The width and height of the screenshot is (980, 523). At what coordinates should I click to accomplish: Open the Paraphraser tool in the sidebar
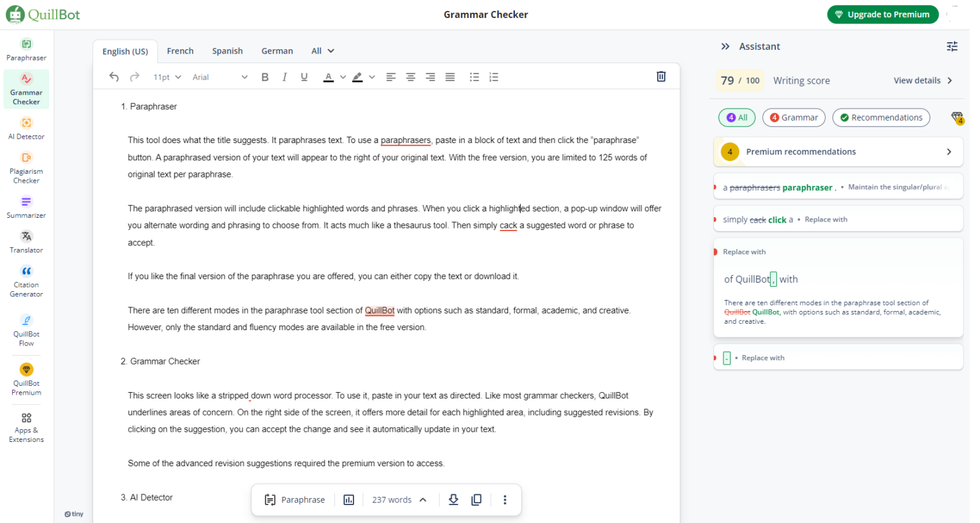coord(26,50)
